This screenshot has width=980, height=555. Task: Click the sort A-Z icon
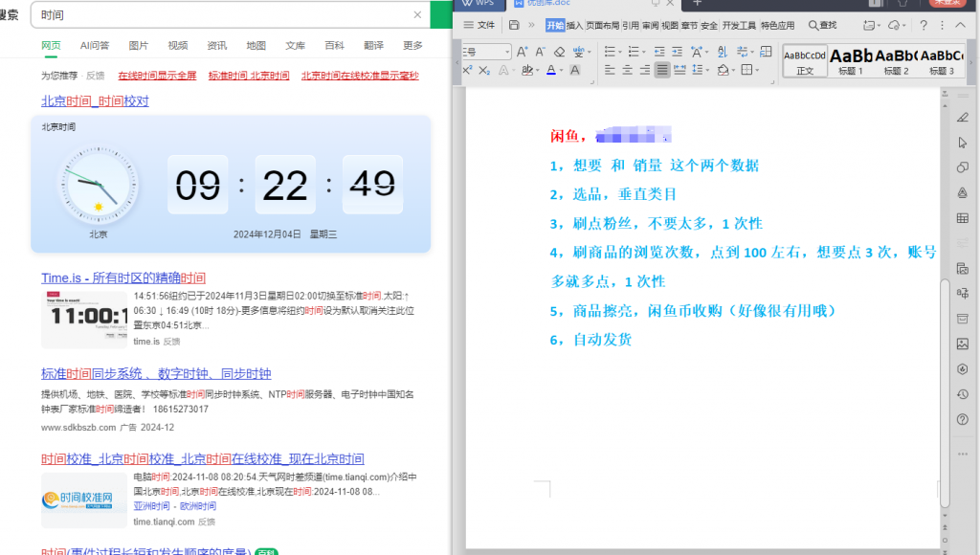(x=723, y=52)
